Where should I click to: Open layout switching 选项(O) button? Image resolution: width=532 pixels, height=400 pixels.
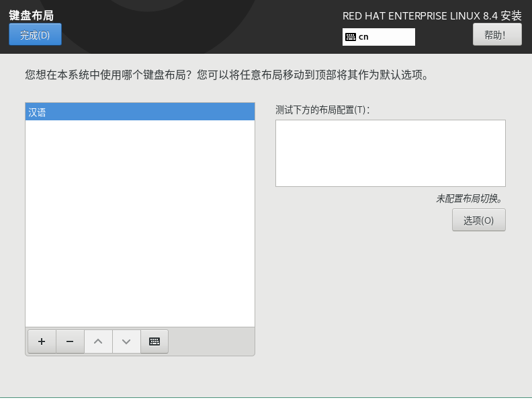coord(479,220)
